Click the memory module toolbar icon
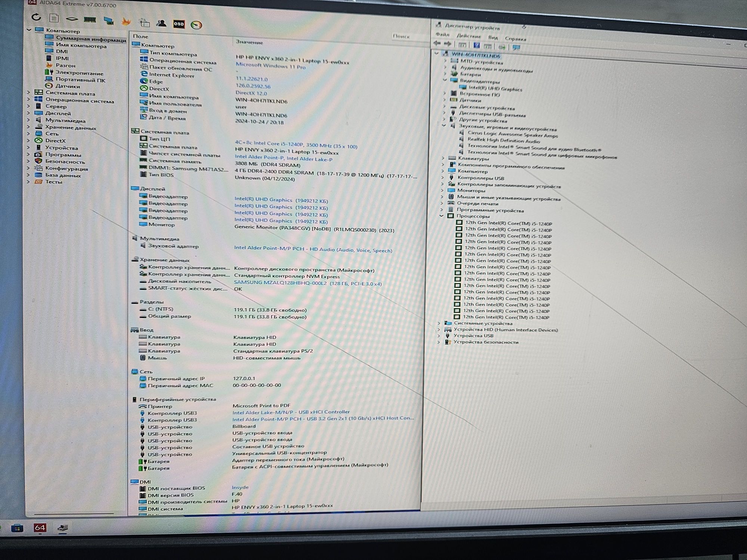Screen dimensions: 747x560 click(90, 19)
